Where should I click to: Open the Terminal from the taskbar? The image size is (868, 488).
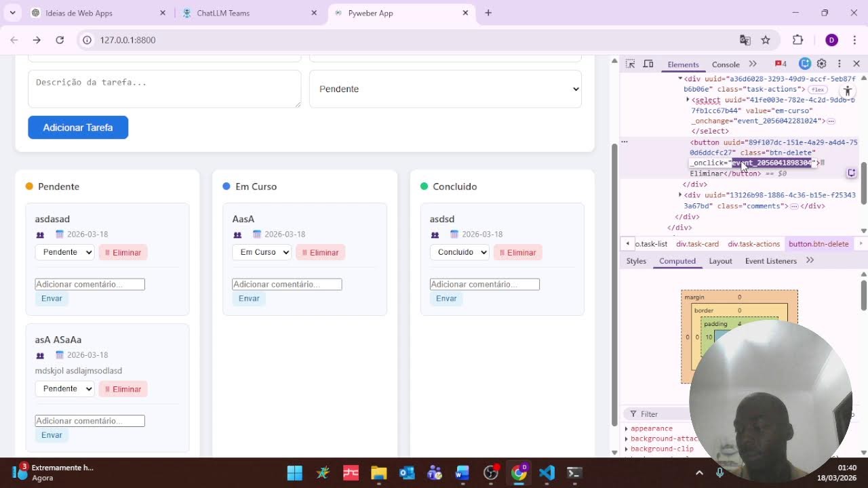click(574, 472)
